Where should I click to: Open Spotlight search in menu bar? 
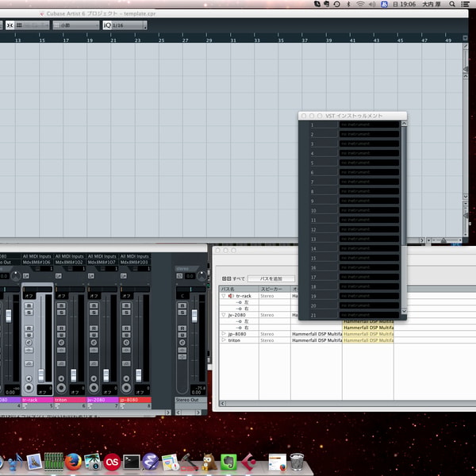coord(452,4)
